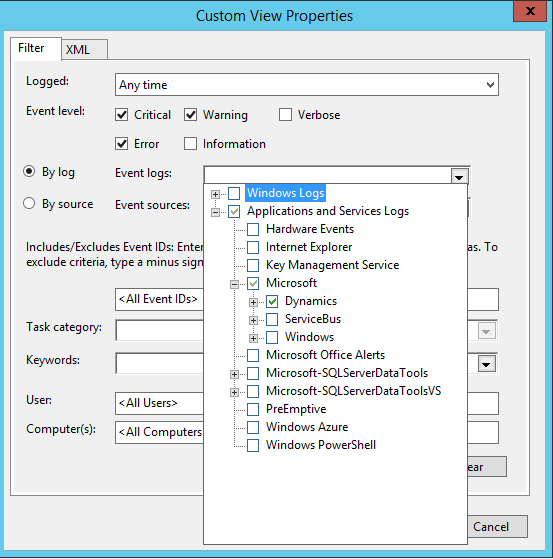Select the Windows Azure tree label

(x=307, y=427)
